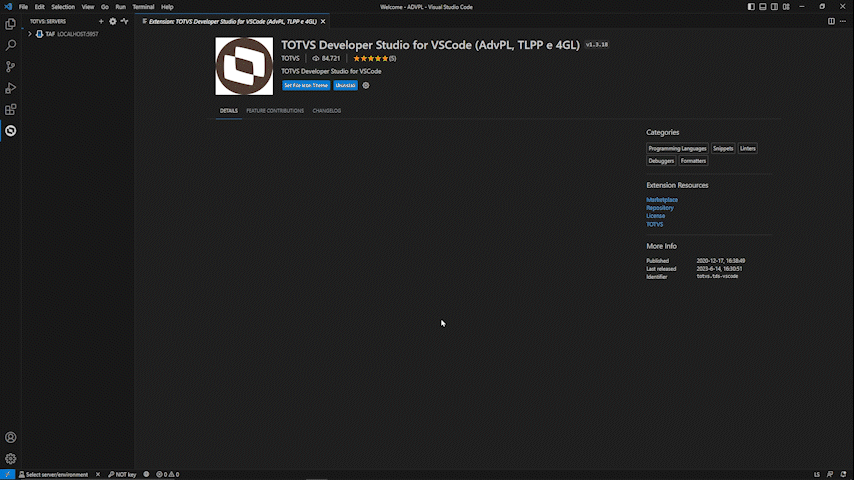Image resolution: width=854 pixels, height=480 pixels.
Task: Toggle the secondary side bar layout icon
Action: [x=774, y=7]
